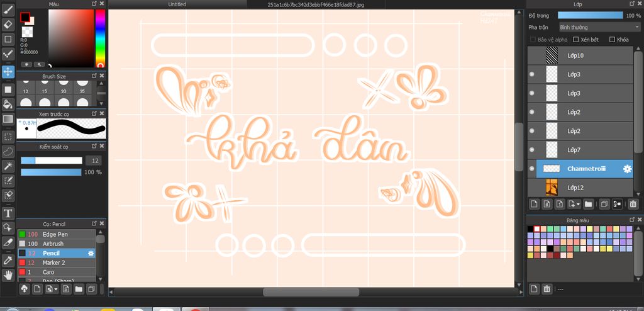This screenshot has width=644, height=311.
Task: Select the Hand pan tool
Action: (8, 274)
